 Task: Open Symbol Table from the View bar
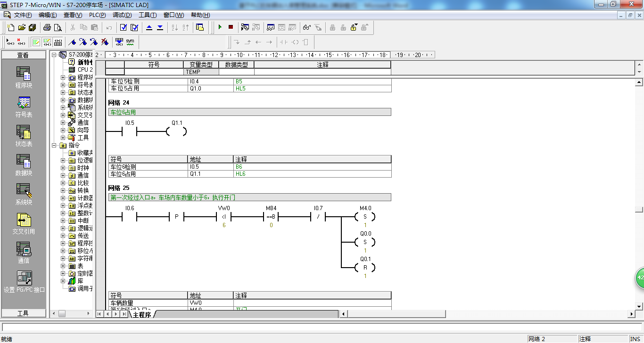(x=24, y=107)
